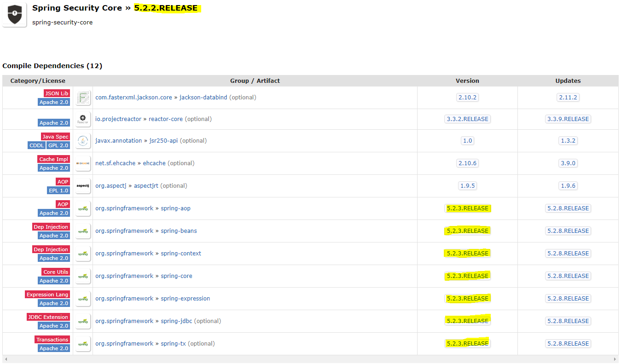Open the spring-beans artifact link
The width and height of the screenshot is (621, 364).
[179, 231]
